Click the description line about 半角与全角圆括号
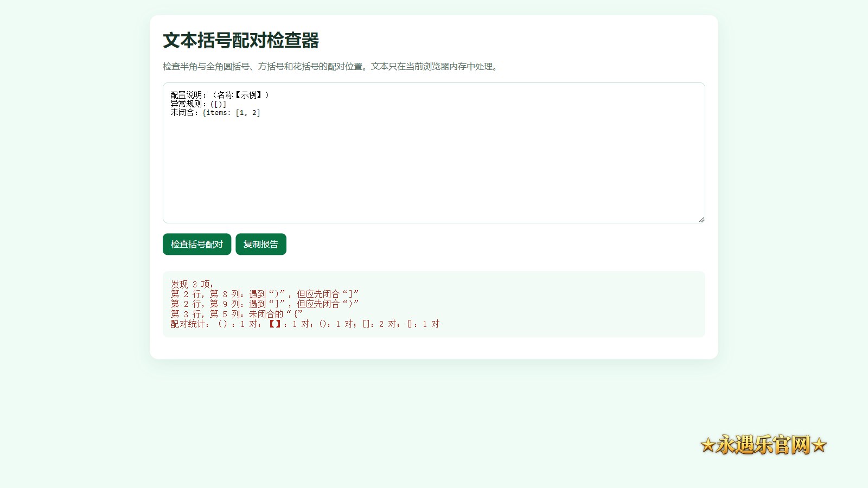The width and height of the screenshot is (868, 488). [331, 67]
